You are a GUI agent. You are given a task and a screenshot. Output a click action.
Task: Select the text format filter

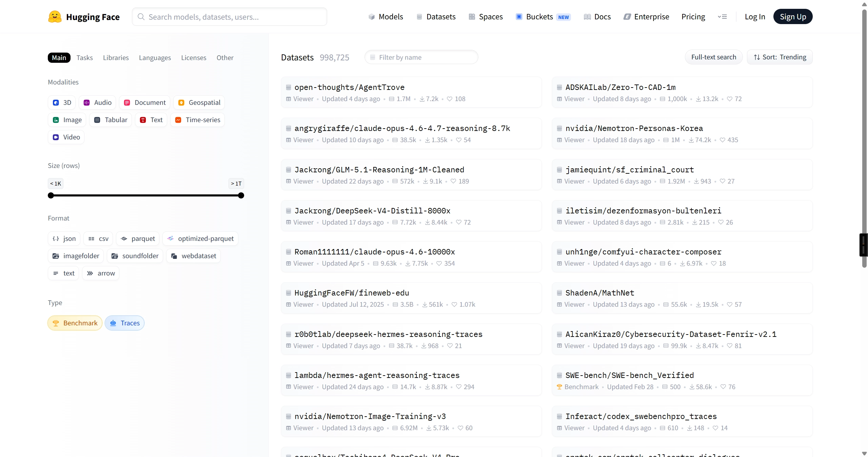click(x=63, y=273)
